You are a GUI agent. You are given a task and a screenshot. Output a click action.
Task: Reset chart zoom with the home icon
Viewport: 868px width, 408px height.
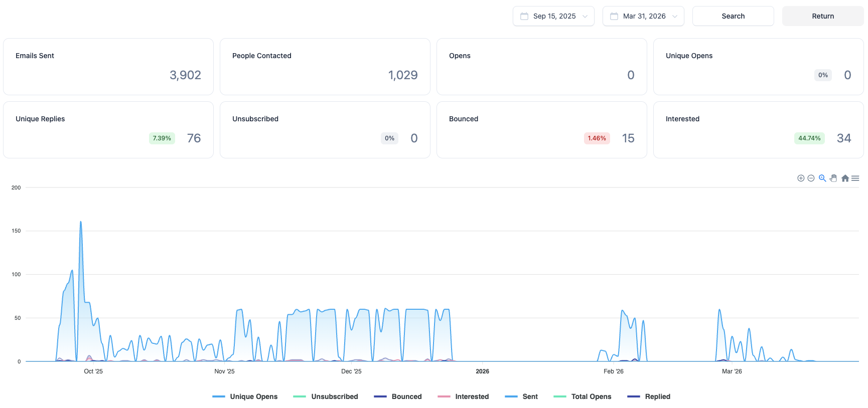coord(845,178)
